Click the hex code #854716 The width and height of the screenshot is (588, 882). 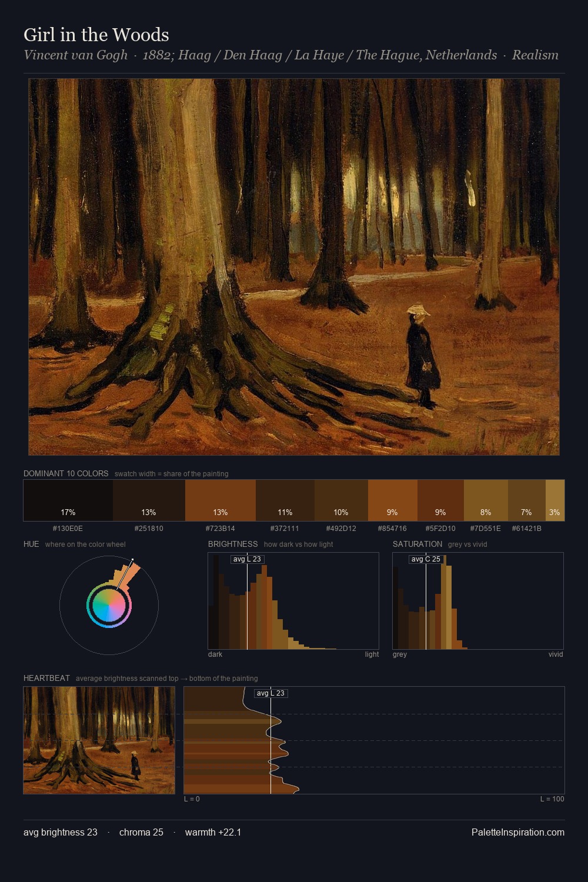tap(392, 529)
